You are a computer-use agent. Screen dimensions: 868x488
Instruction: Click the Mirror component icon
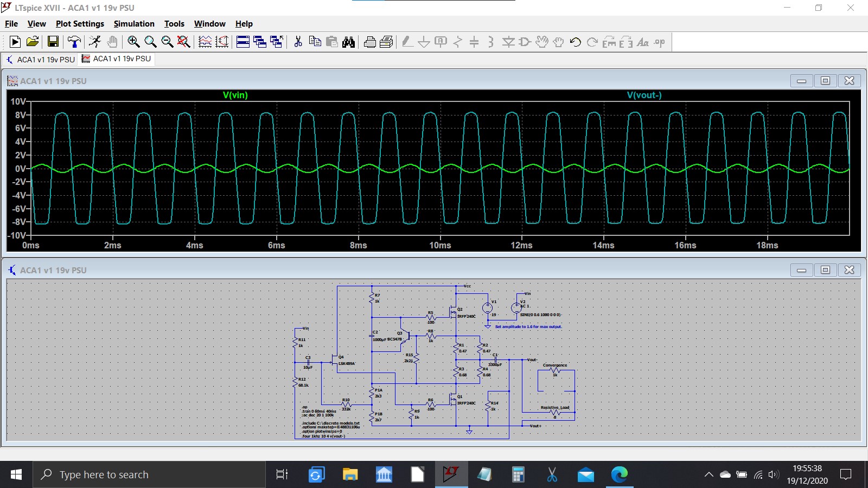(626, 42)
